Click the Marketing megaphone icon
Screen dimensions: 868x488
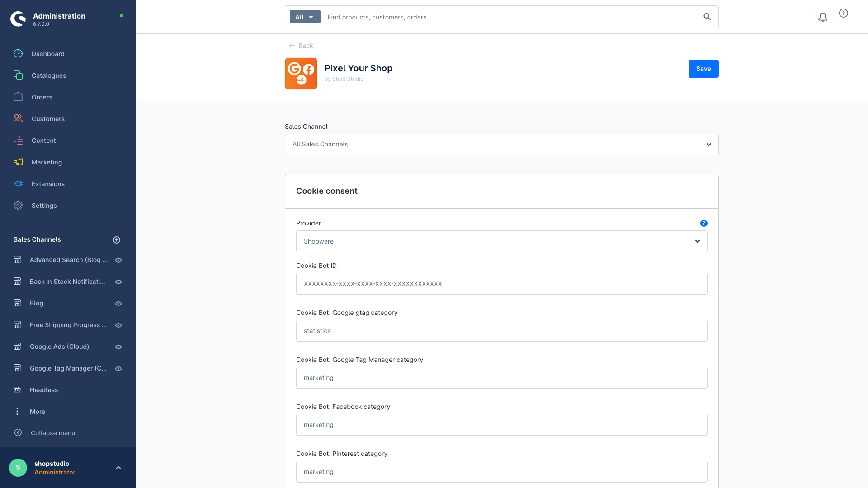(18, 162)
